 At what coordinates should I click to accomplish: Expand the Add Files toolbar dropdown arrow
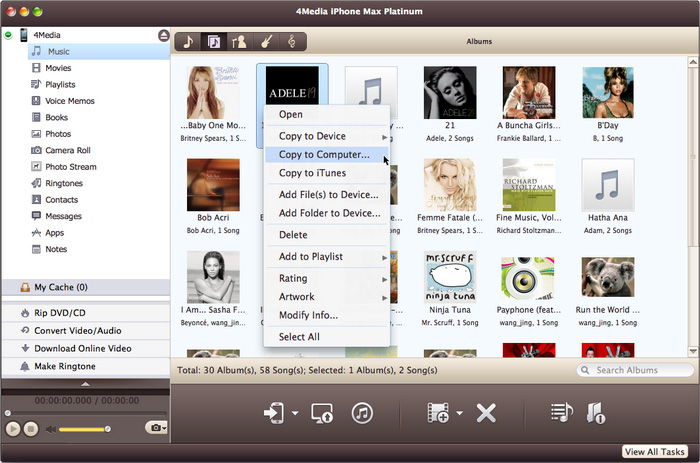click(459, 413)
